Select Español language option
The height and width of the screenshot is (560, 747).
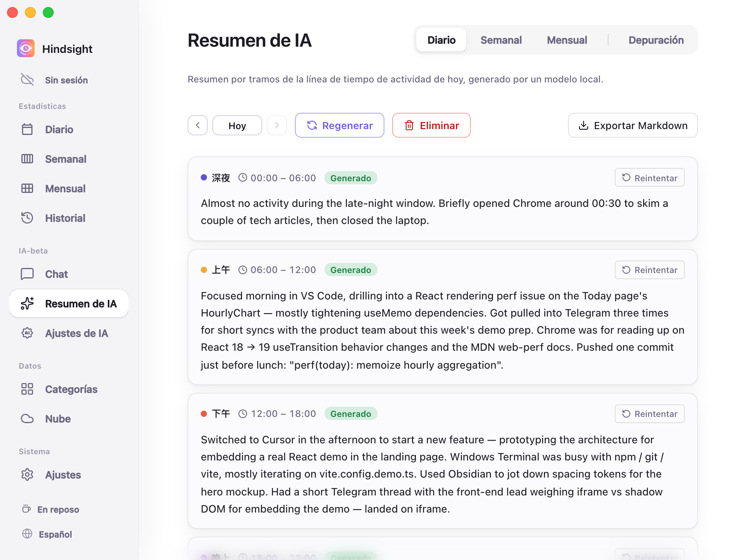pos(55,534)
